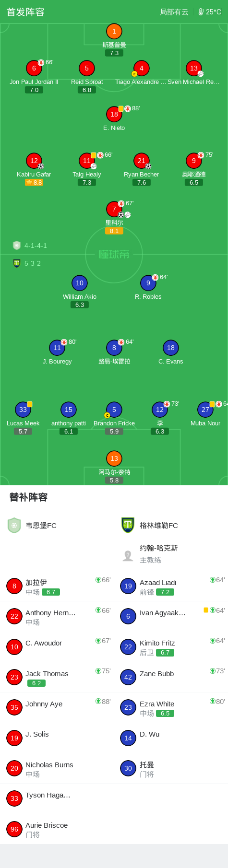Open substitute Azaad Liadi number 19 row
228x868 pixels.
[x=171, y=586]
